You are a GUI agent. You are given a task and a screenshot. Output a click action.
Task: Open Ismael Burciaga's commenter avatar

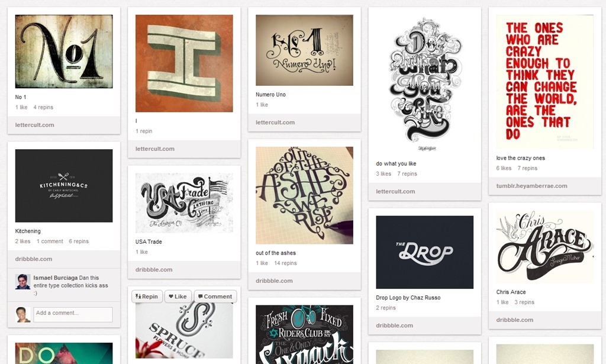coord(23,282)
